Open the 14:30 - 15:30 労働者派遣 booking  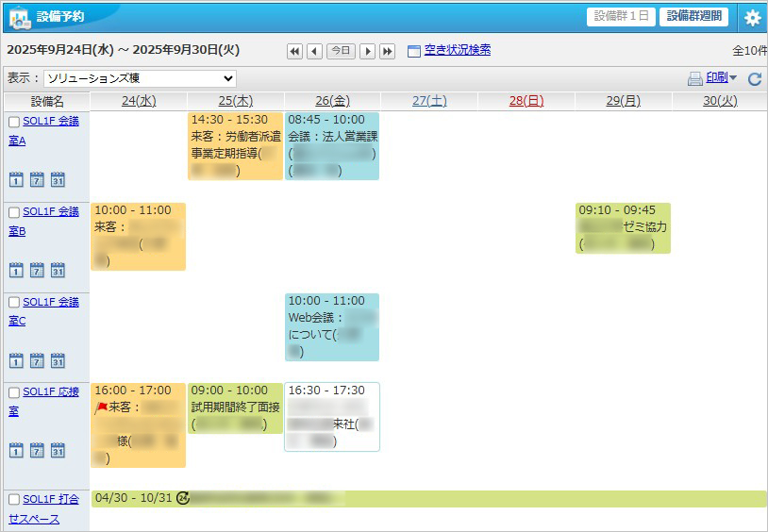click(236, 146)
